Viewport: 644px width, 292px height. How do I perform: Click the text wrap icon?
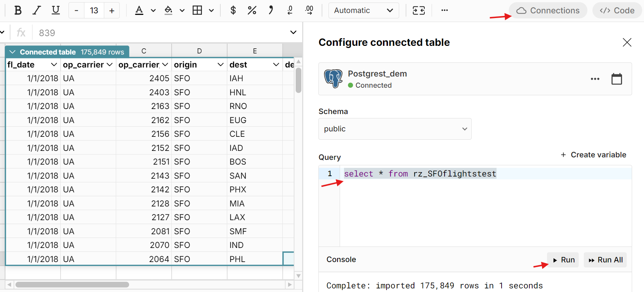419,10
